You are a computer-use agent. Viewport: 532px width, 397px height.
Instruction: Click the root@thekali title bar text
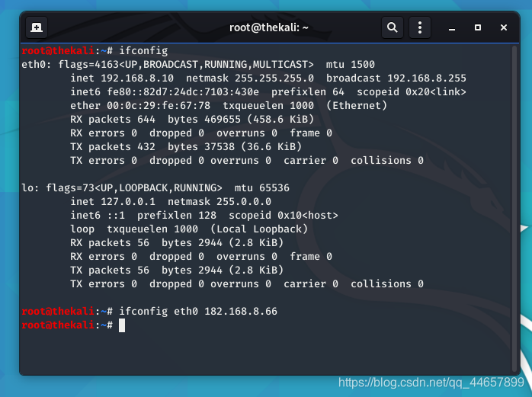click(268, 28)
